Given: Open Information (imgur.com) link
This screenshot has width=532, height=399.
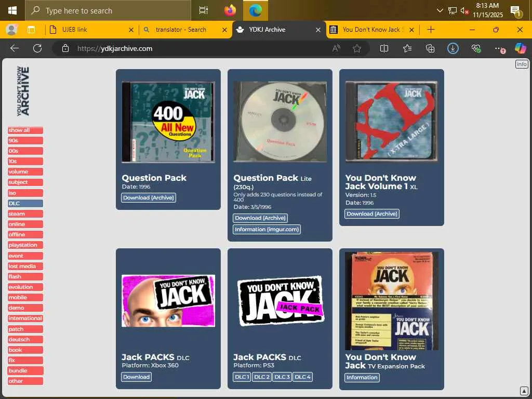Looking at the screenshot, I should tap(267, 230).
